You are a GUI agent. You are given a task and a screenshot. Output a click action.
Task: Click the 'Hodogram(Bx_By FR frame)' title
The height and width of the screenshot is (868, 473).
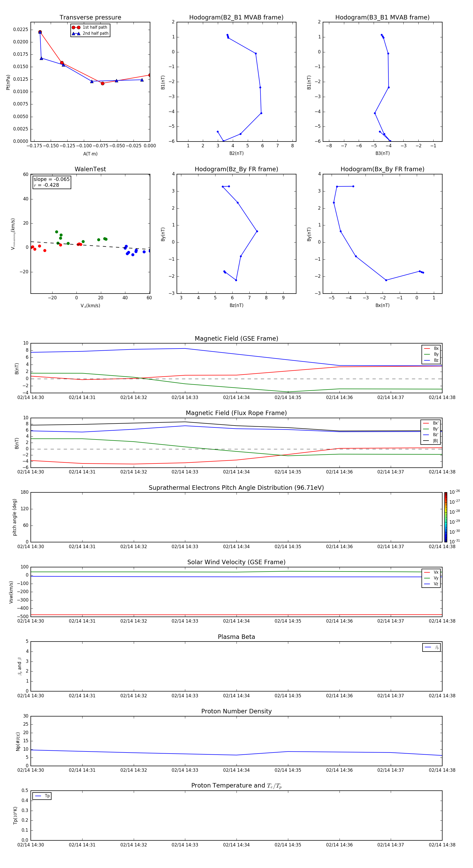coord(382,169)
